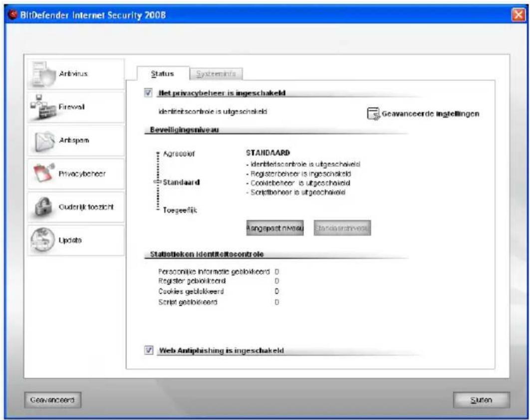The width and height of the screenshot is (530, 420).
Task: Click 'Cookies geblokkeerd' statistic
Action: [x=191, y=291]
